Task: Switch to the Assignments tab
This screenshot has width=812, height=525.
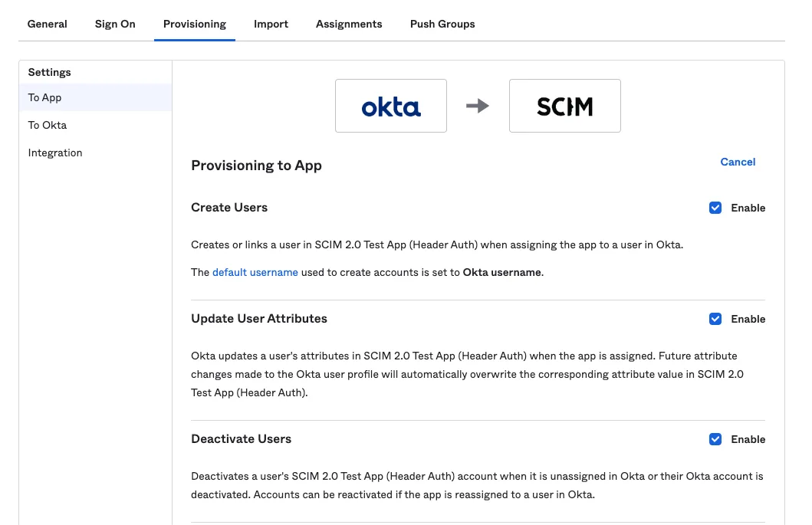Action: pyautogui.click(x=349, y=24)
